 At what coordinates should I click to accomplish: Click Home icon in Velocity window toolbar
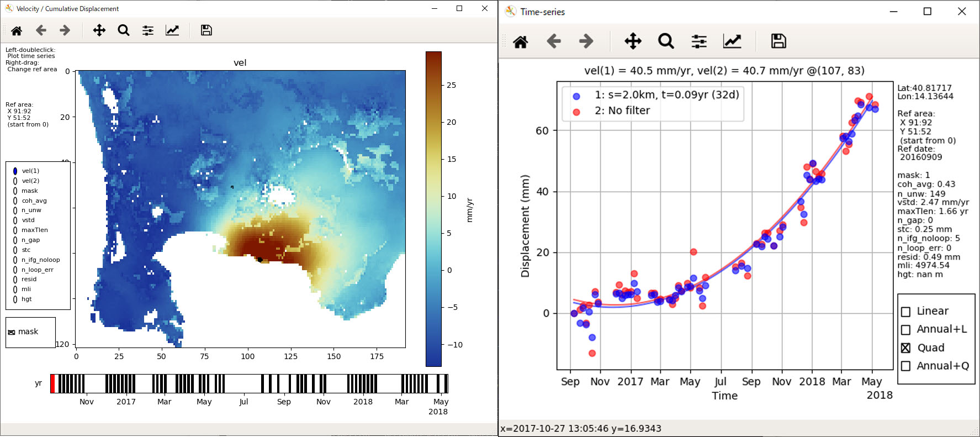click(x=17, y=30)
